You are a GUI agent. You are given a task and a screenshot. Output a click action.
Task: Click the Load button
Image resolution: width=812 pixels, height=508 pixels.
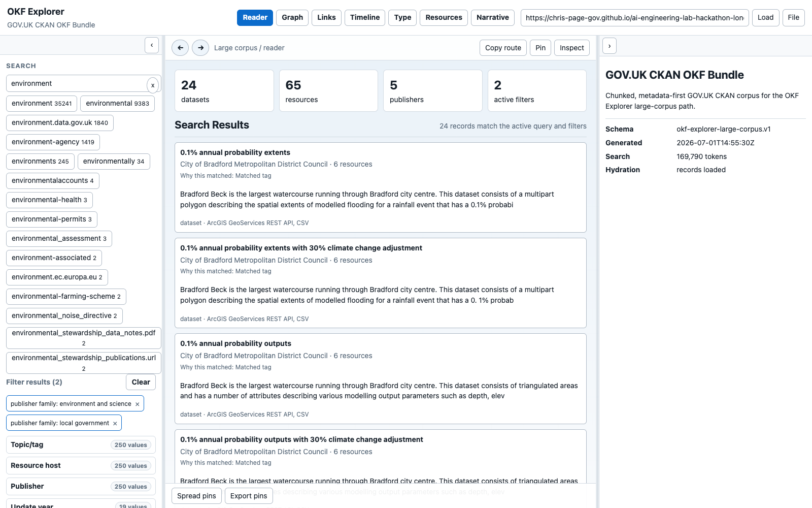765,18
